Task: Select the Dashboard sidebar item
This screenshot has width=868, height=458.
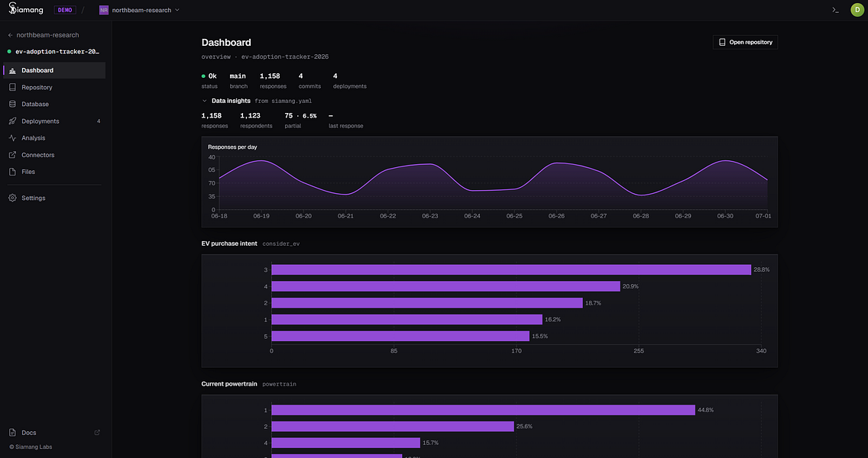Action: (54, 70)
